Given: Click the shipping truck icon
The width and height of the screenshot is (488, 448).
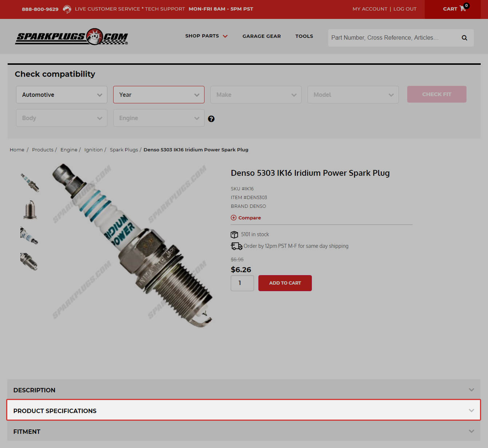Looking at the screenshot, I should tap(237, 246).
